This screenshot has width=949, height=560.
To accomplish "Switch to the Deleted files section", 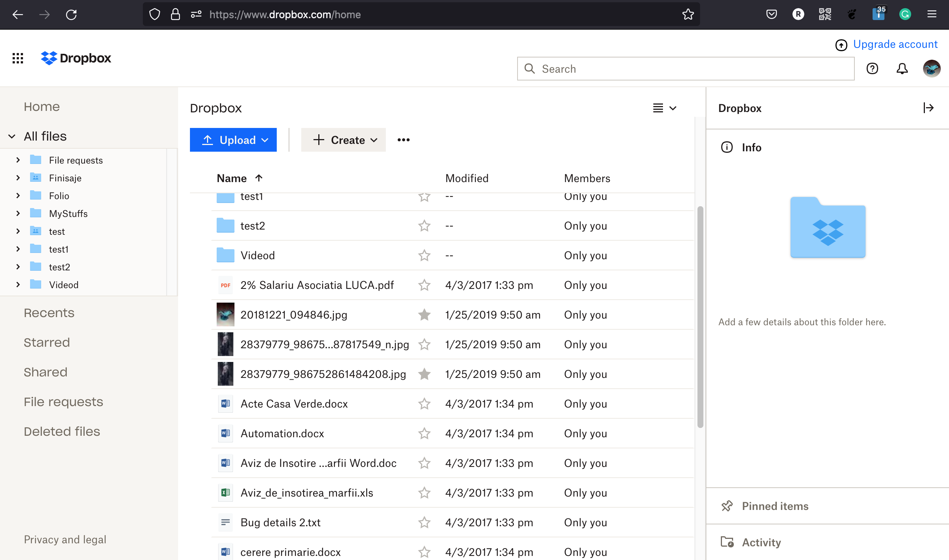I will [62, 431].
